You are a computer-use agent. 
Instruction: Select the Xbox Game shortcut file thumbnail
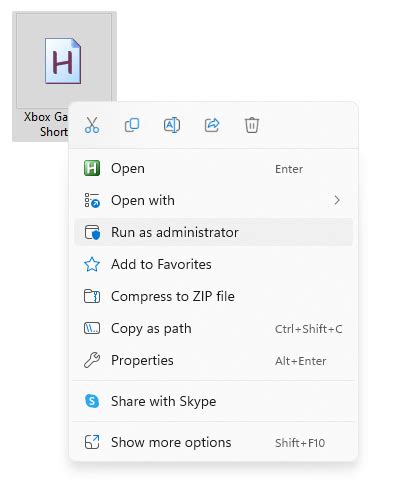63,61
